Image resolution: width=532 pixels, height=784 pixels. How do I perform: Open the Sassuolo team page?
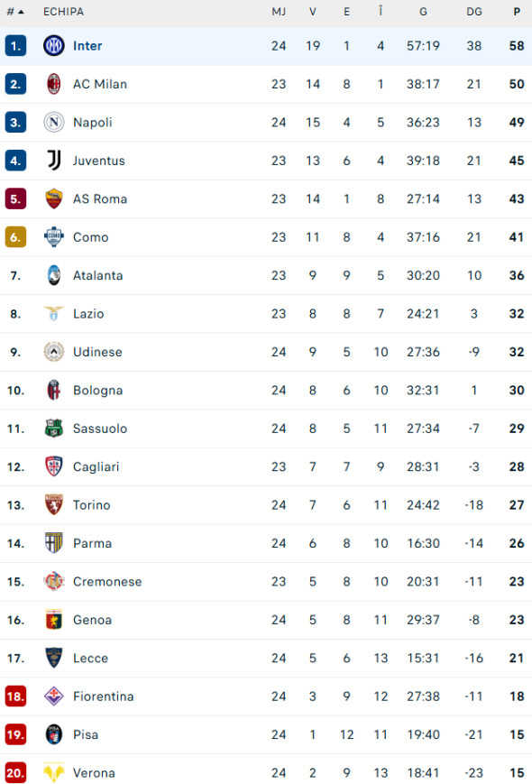point(99,429)
